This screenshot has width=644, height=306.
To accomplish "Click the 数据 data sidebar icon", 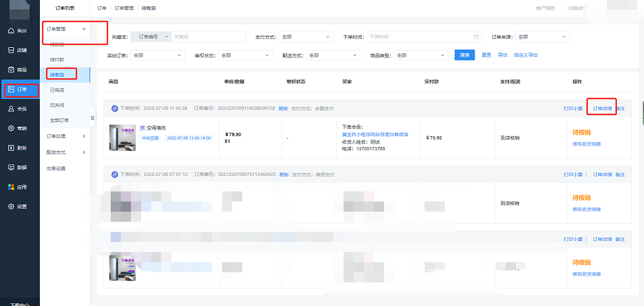I will click(11, 167).
